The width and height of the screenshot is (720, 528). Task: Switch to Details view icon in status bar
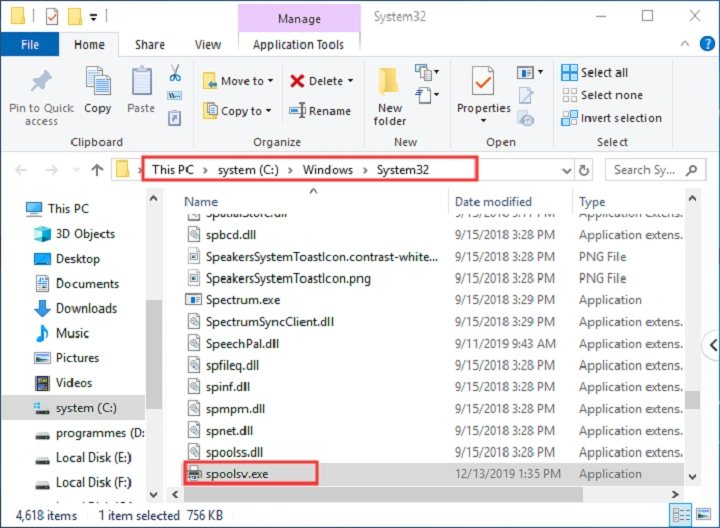(681, 515)
